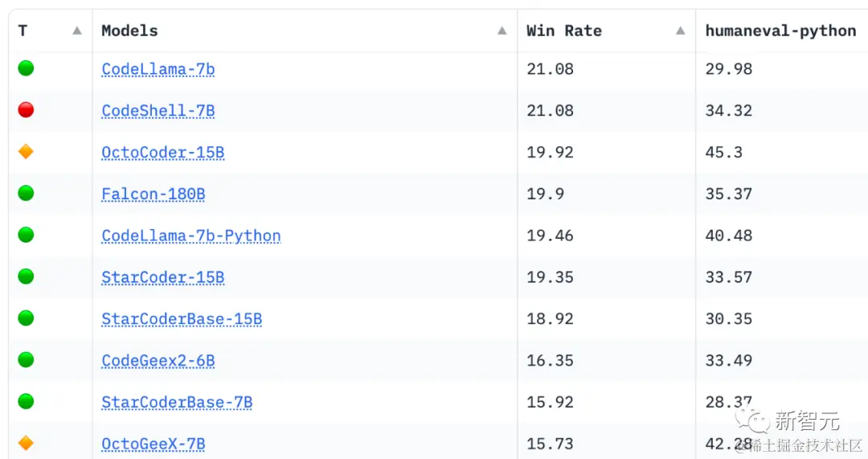Click the green type icon for Falcon-180B
The height and width of the screenshot is (459, 868).
26,193
